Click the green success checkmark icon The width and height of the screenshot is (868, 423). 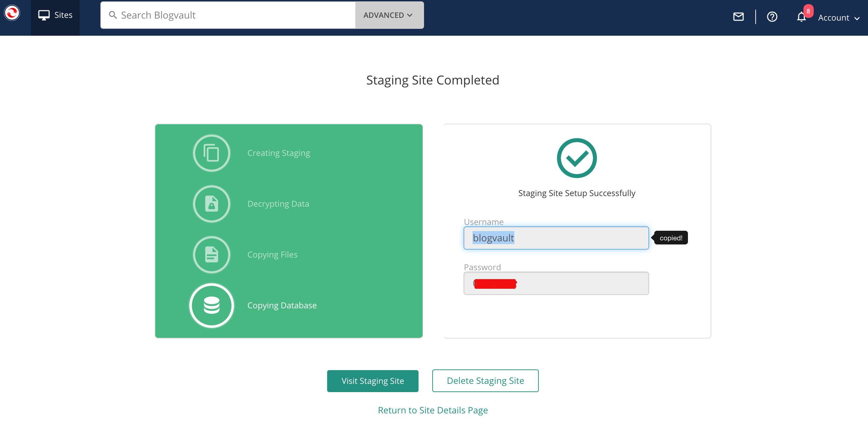coord(577,158)
